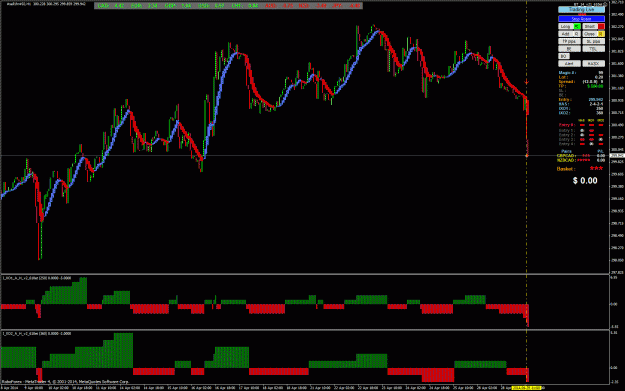Click the EUR strength reading in top bar
Viewport: 625px width, 391px height.
pyautogui.click(x=145, y=6)
